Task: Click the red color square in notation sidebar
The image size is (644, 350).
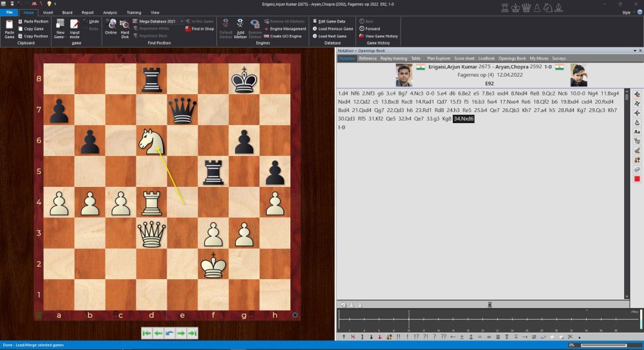Action: 637,179
